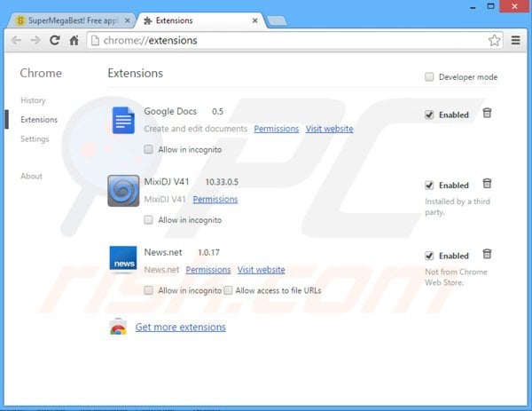Click the Google Docs extension name
Screen dimensions: 532x411
[x=170, y=111]
